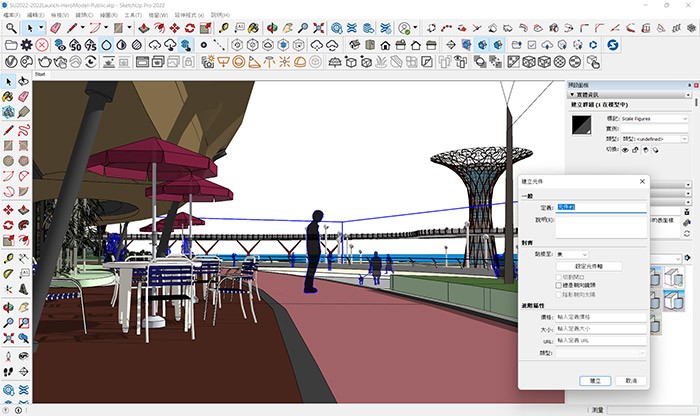
Task: Toggle the eye visibility icon in entity info
Action: tap(625, 149)
